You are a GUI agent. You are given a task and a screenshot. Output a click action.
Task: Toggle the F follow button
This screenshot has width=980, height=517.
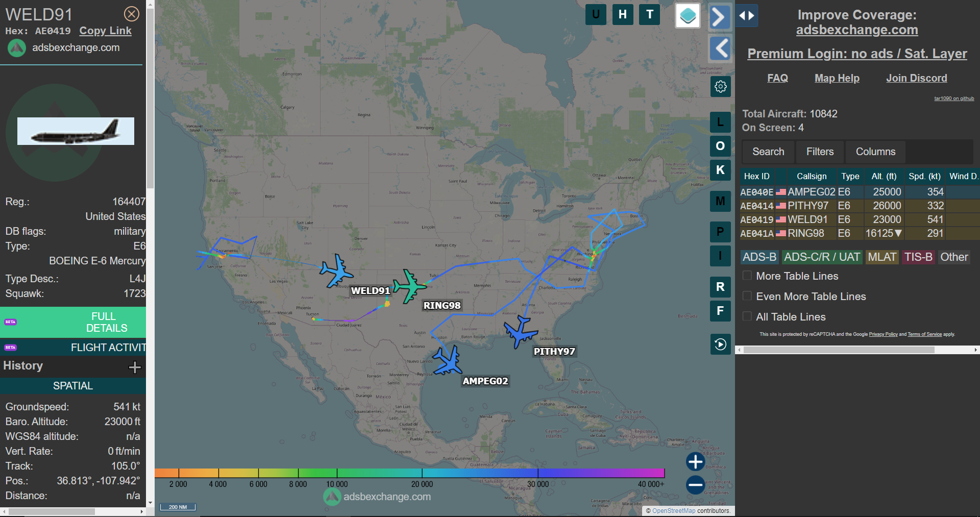720,311
